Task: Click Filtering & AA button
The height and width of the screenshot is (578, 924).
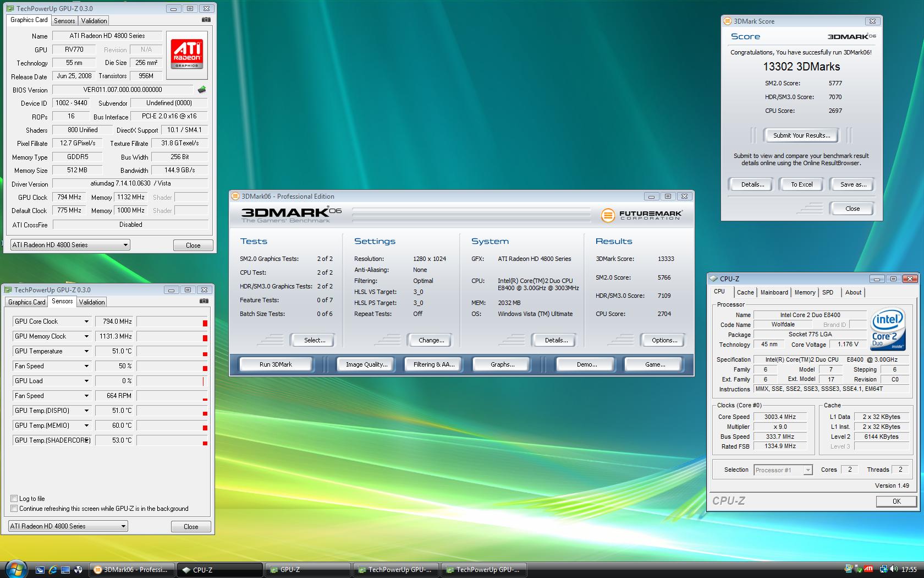Action: (x=434, y=364)
